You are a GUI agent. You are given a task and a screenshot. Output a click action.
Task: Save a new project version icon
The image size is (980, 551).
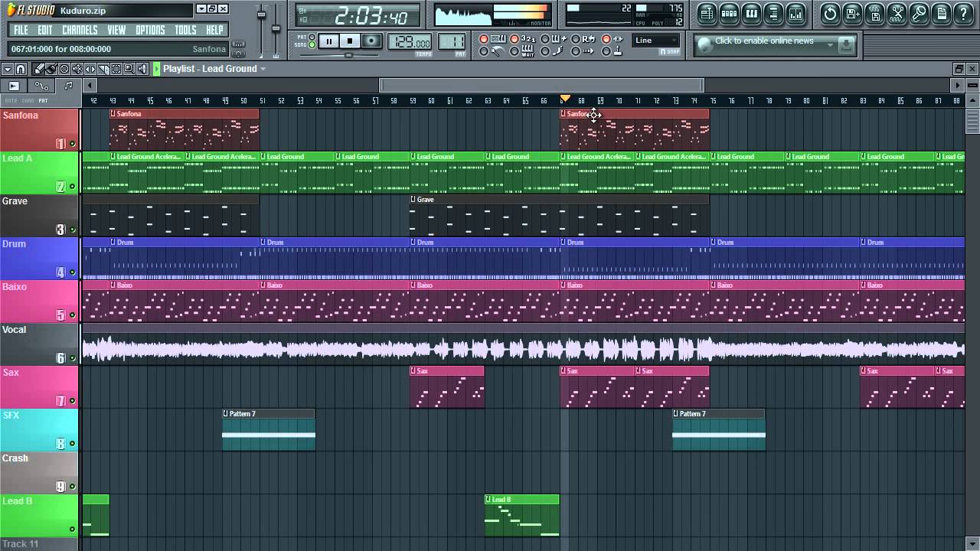852,13
